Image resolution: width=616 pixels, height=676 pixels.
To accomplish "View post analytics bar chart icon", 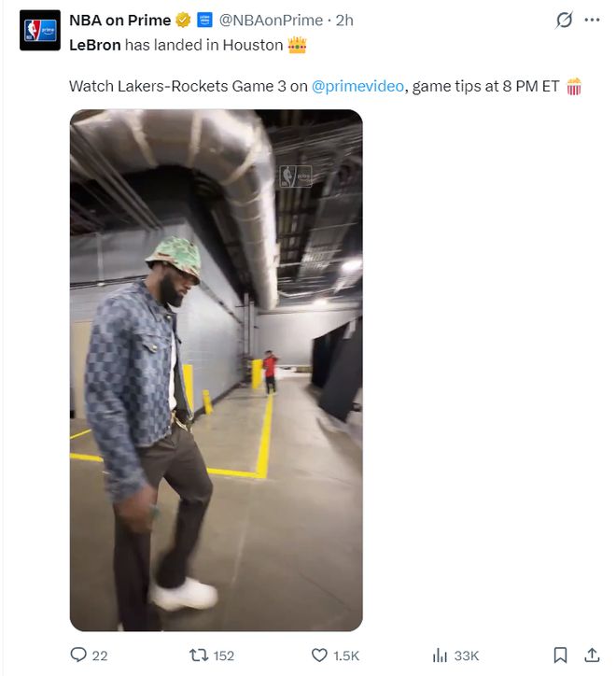I will [x=440, y=655].
